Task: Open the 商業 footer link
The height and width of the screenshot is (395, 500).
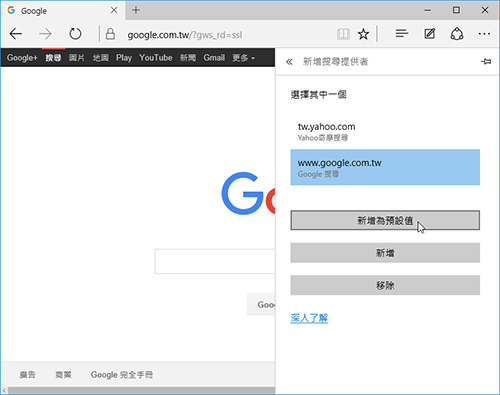Action: (63, 375)
